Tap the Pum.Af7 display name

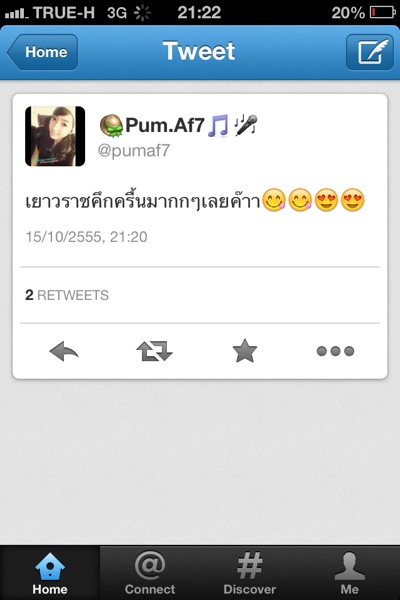click(x=165, y=125)
